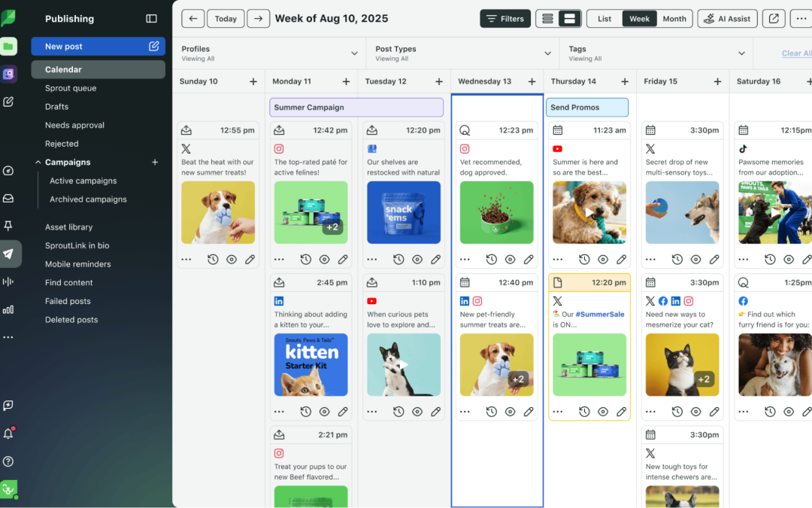Preview 'New pet-friendly summer treats' eye icon
This screenshot has width=812, height=508.
tap(510, 412)
